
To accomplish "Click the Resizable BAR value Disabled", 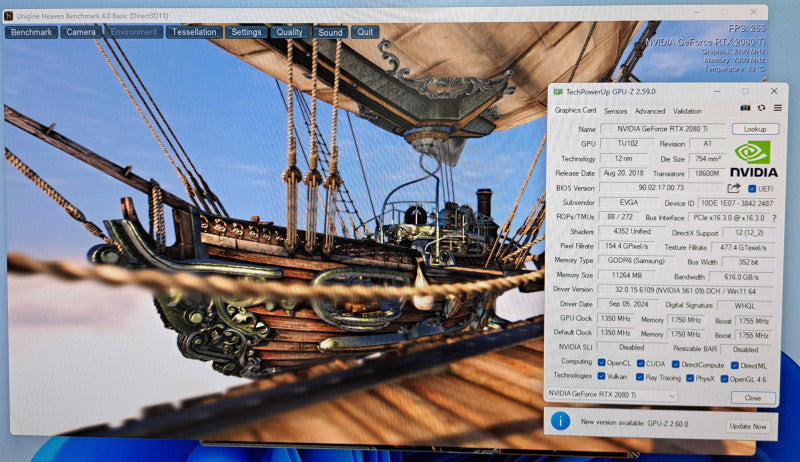I will (x=745, y=349).
